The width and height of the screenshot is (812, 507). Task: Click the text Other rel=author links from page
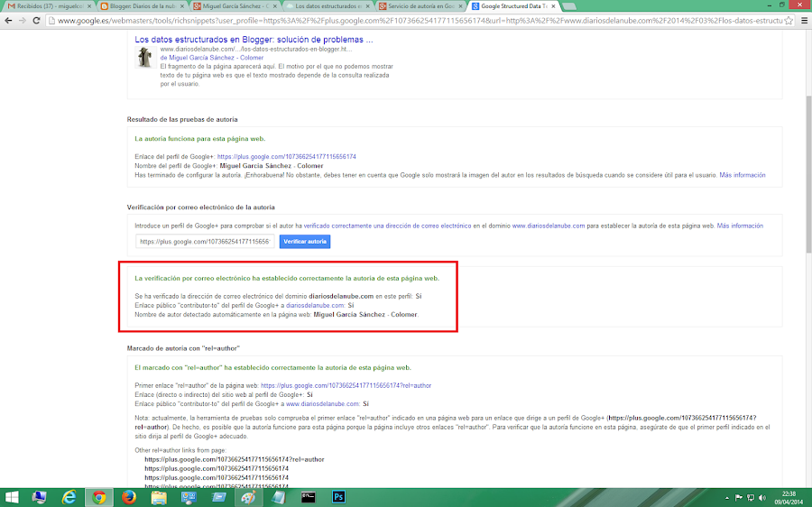coord(180,450)
